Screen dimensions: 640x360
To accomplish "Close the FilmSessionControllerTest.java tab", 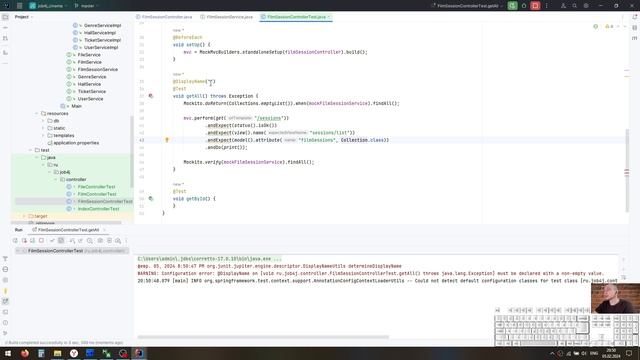I will [x=329, y=17].
